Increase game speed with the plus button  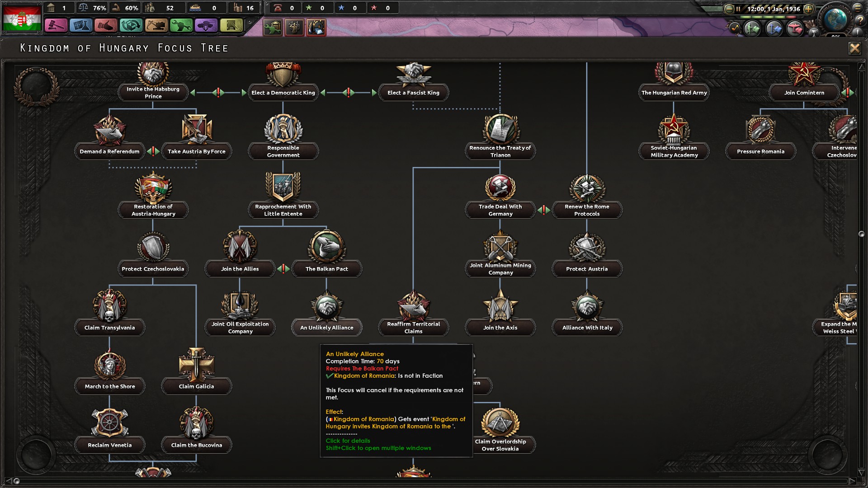point(809,9)
